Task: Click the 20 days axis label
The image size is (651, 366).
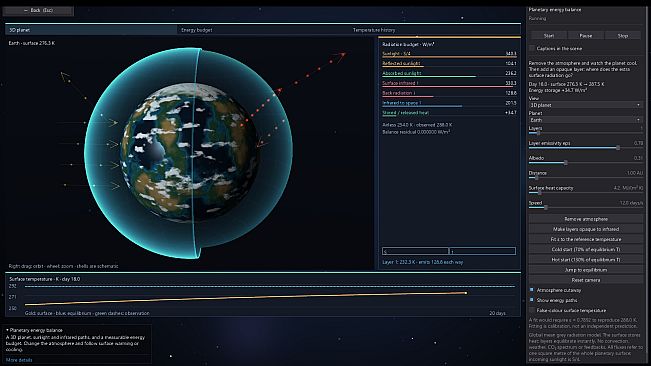Action: 497,313
